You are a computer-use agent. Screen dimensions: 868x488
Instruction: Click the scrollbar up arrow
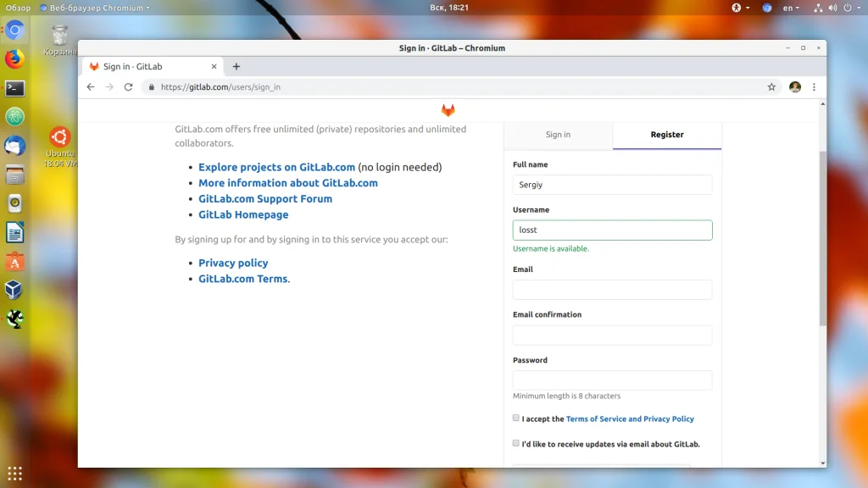click(822, 104)
